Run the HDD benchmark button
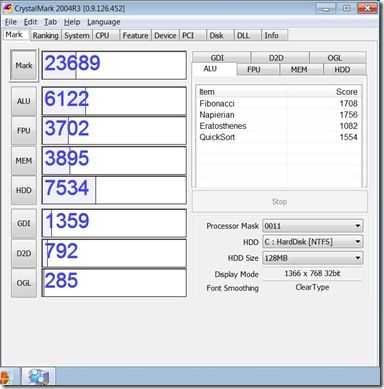Screen dimensions: 384x389 pyautogui.click(x=24, y=190)
